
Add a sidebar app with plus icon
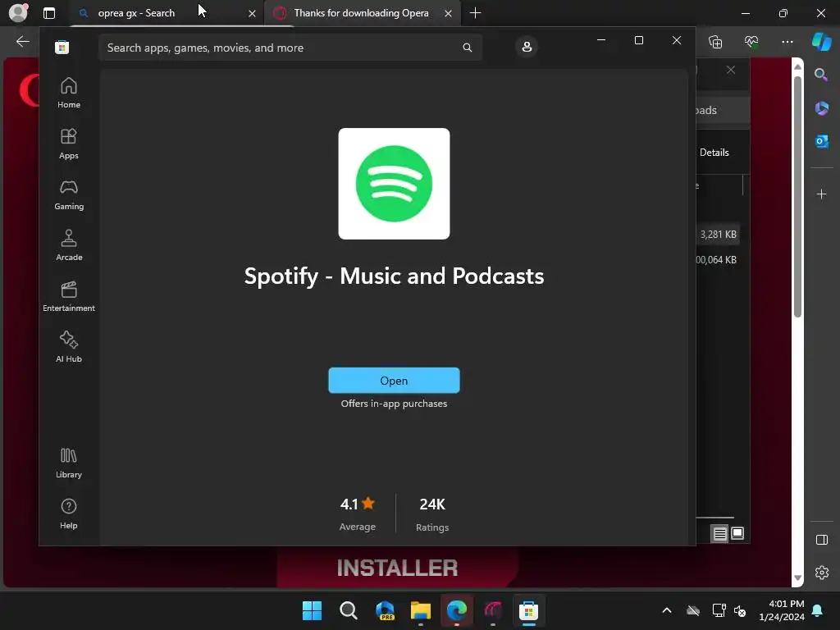tap(822, 194)
